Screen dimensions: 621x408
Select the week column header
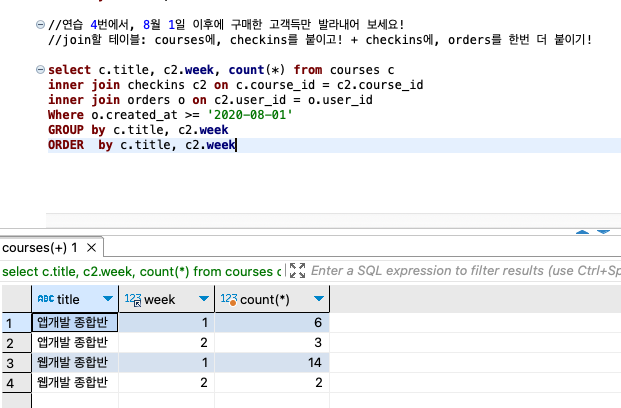pyautogui.click(x=167, y=299)
